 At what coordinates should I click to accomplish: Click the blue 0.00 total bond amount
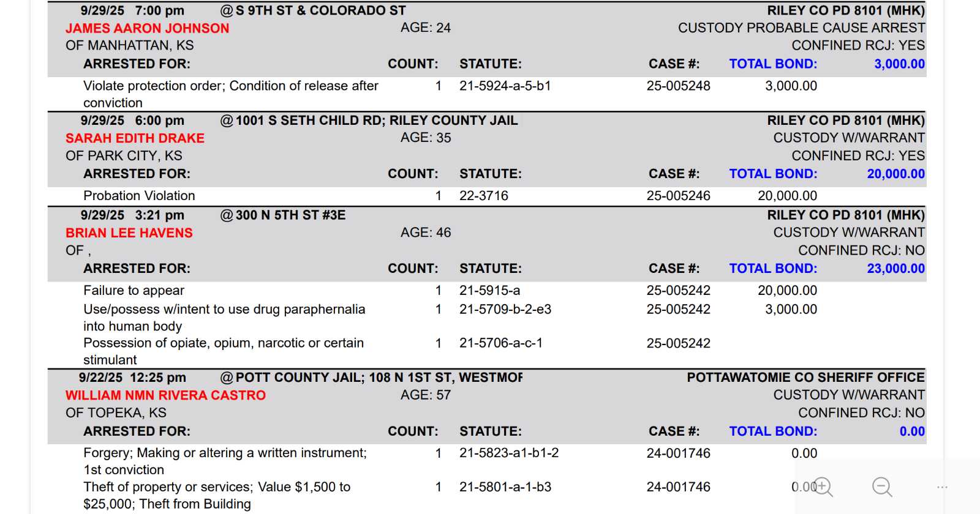pyautogui.click(x=912, y=431)
